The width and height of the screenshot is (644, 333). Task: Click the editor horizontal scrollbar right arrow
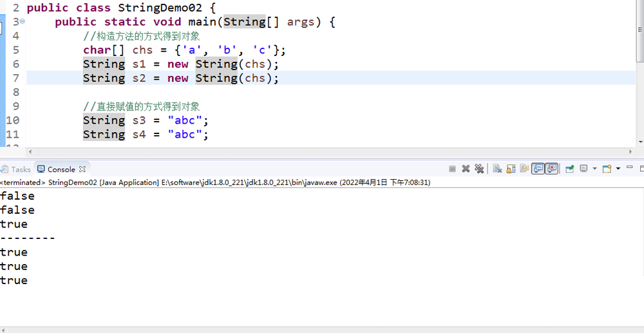click(x=631, y=152)
